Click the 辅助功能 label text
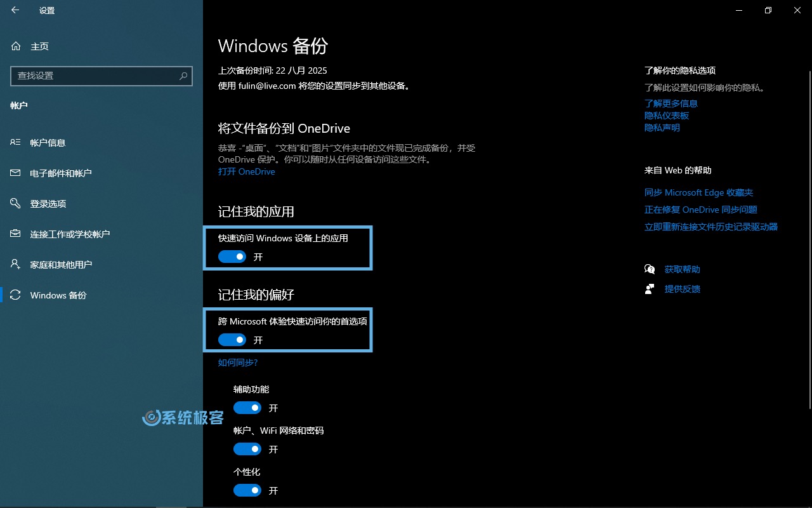Image resolution: width=812 pixels, height=508 pixels. point(251,389)
